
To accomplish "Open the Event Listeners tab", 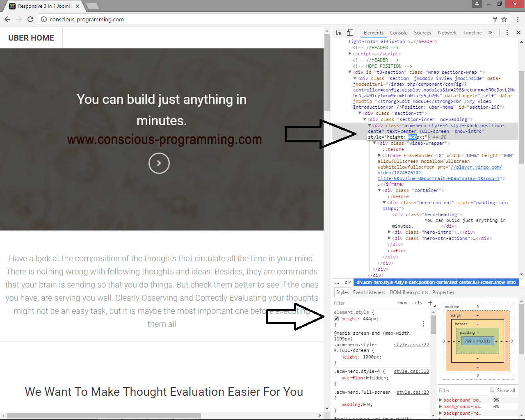I will [x=369, y=292].
